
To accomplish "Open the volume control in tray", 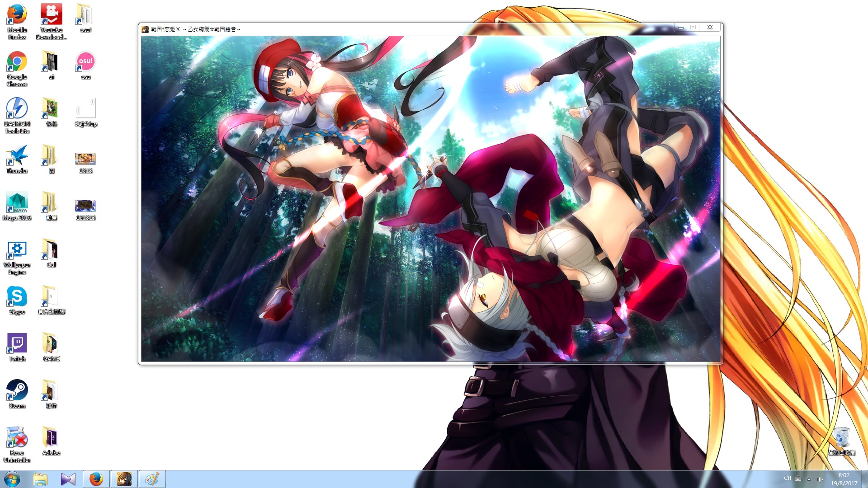I will click(x=820, y=479).
